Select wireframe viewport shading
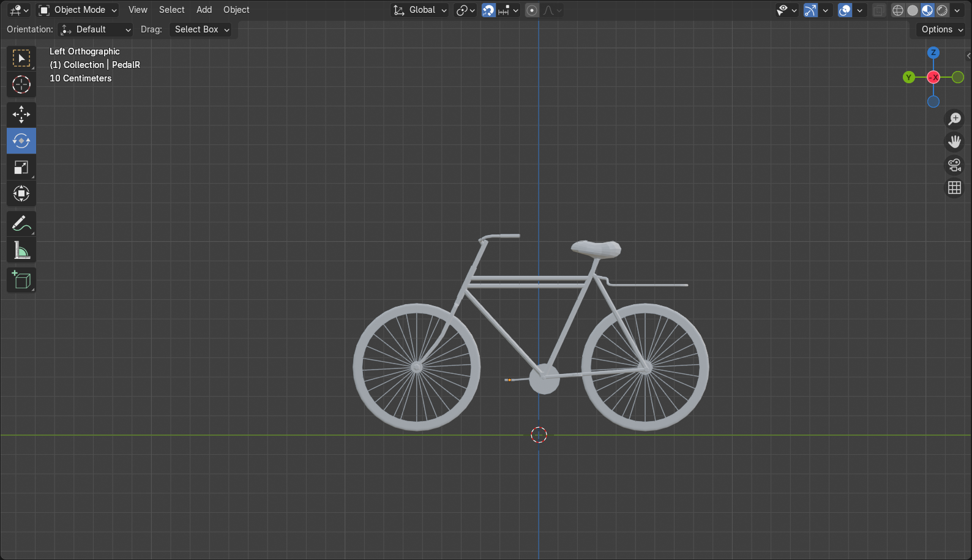The height and width of the screenshot is (560, 972). click(x=898, y=10)
